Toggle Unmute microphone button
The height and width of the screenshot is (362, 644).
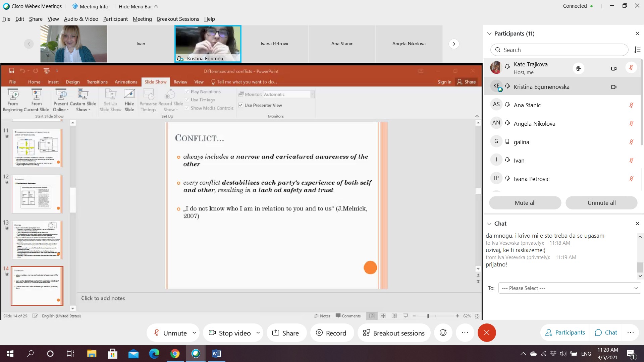[170, 333]
